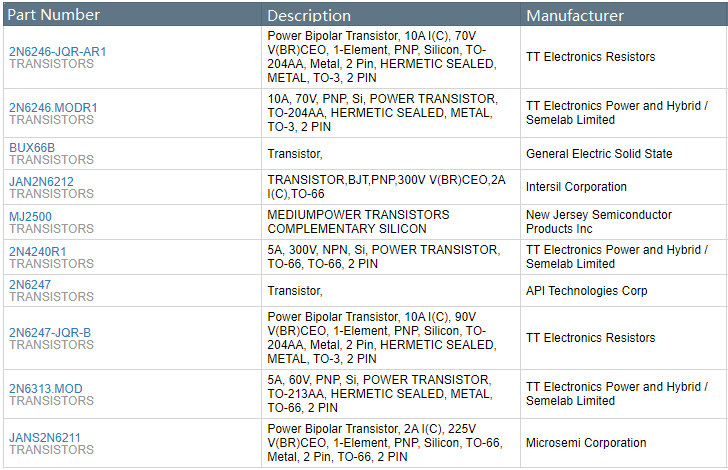Click the Microsemi Corporation manufacturer cell
Screen dimensions: 728x470
(x=586, y=443)
